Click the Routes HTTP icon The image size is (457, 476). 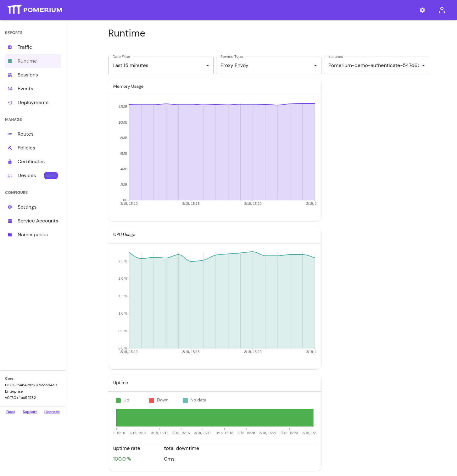point(10,134)
